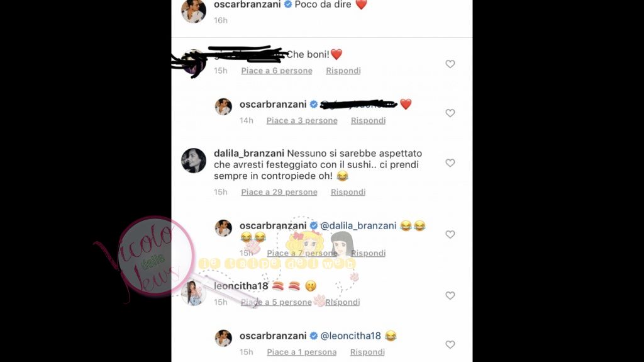
Task: Click the dalila_branzani username
Action: point(249,154)
